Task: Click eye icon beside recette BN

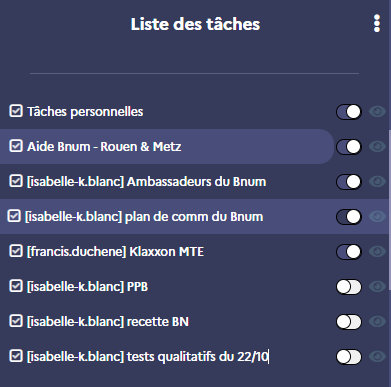Action: click(377, 321)
